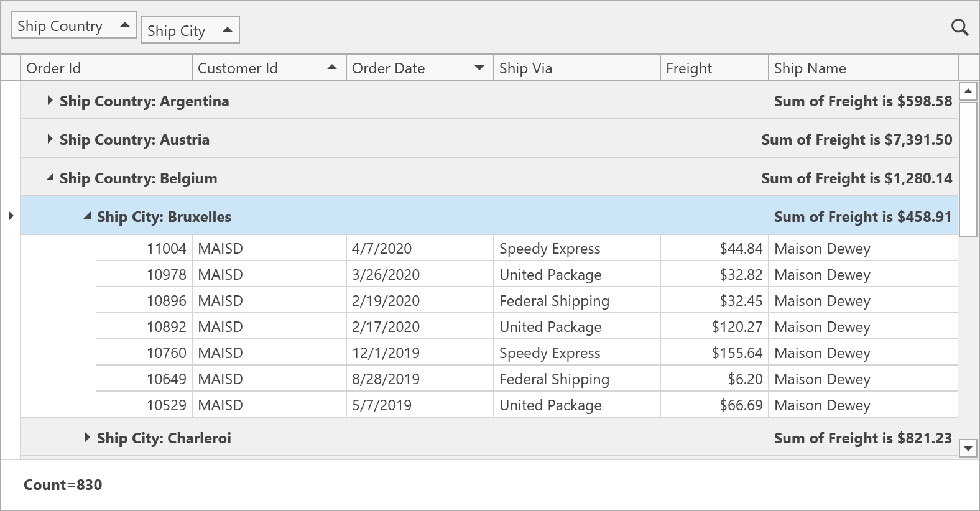The width and height of the screenshot is (980, 511).
Task: Click the 8/28/2019 order date cell
Action: [386, 379]
